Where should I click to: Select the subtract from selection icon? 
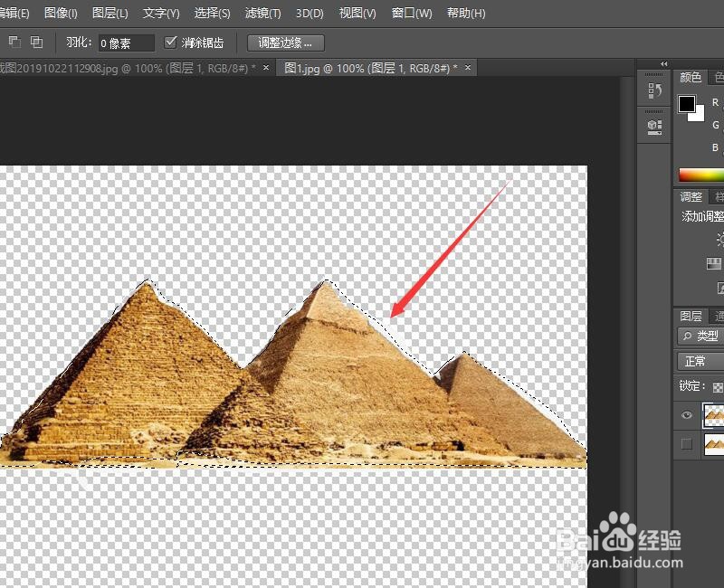click(x=14, y=42)
